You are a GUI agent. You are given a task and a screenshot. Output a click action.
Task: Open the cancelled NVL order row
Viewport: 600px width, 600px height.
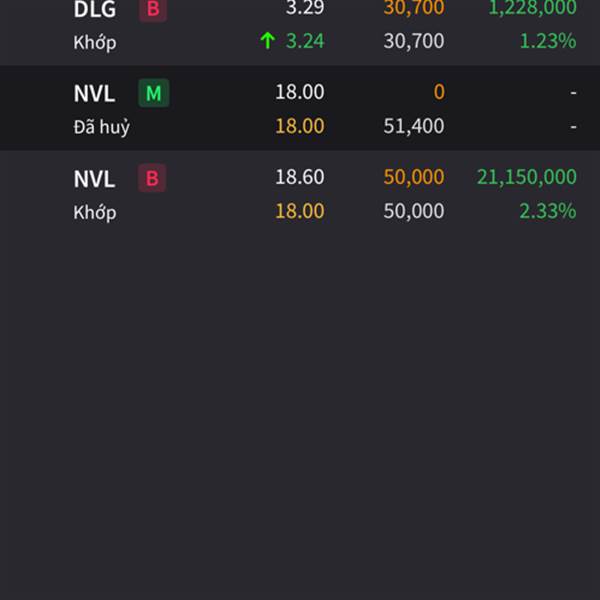(300, 108)
